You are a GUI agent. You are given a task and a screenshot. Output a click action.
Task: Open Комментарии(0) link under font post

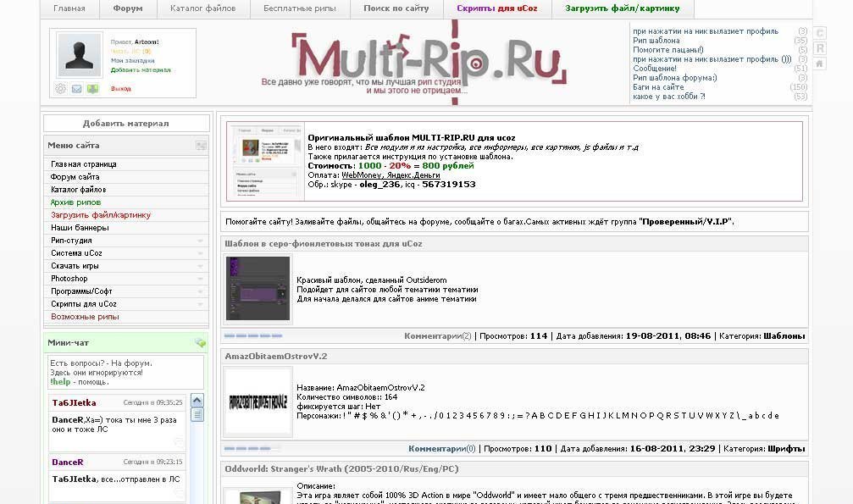(x=441, y=449)
